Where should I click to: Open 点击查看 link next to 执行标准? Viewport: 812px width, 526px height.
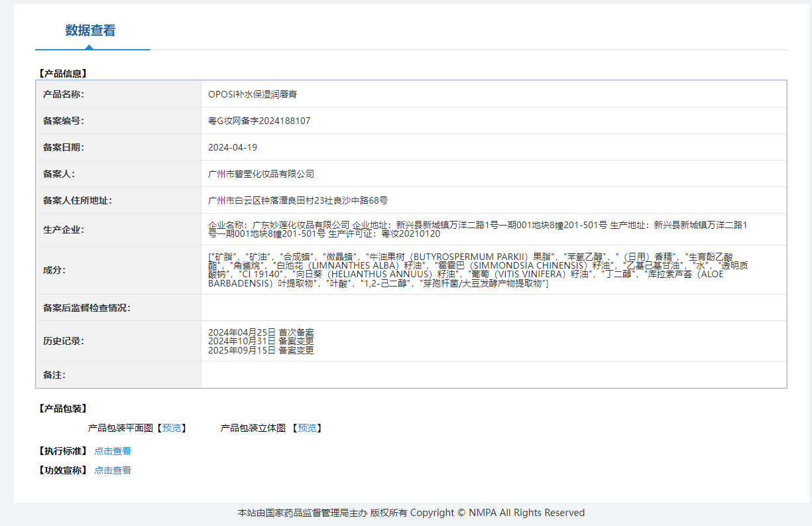pyautogui.click(x=113, y=451)
